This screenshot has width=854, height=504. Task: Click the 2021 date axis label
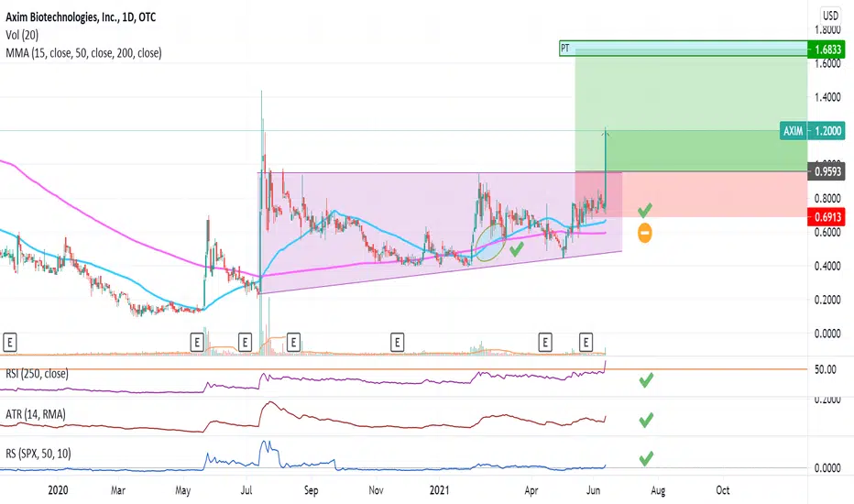(x=440, y=490)
